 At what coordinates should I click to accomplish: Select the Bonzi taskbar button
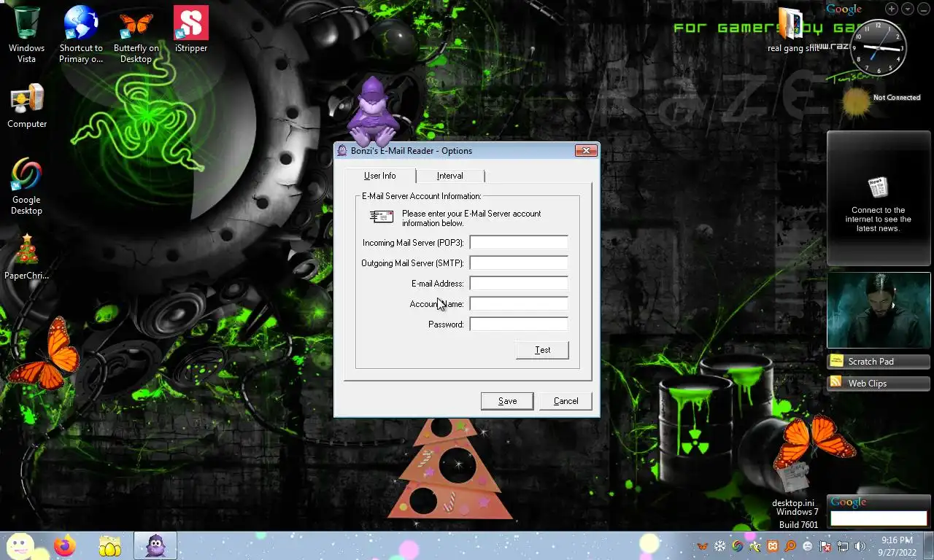155,545
